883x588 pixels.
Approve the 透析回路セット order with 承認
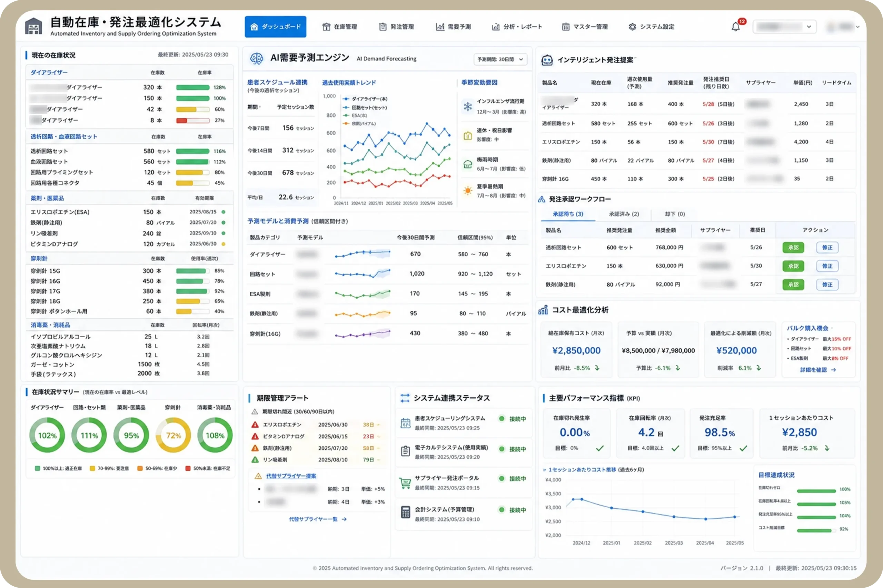click(x=793, y=248)
